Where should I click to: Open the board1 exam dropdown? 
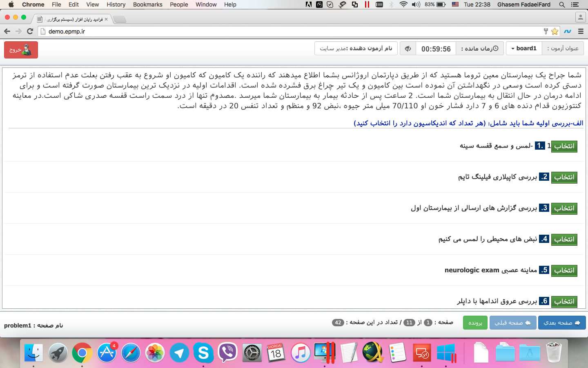pyautogui.click(x=523, y=48)
